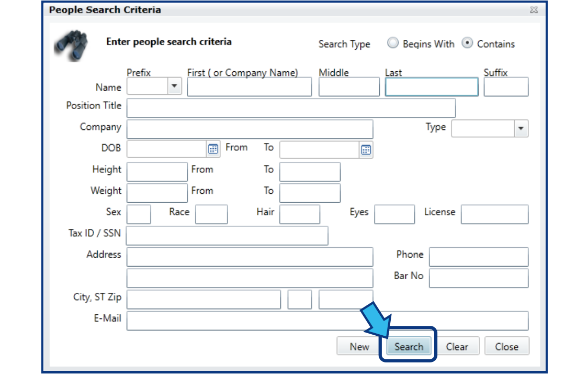Expand the Name Prefix dropdown
The height and width of the screenshot is (374, 588).
click(174, 86)
